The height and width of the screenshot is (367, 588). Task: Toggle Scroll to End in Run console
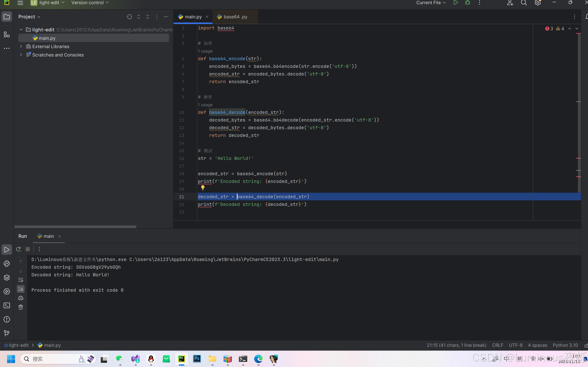[x=21, y=289]
